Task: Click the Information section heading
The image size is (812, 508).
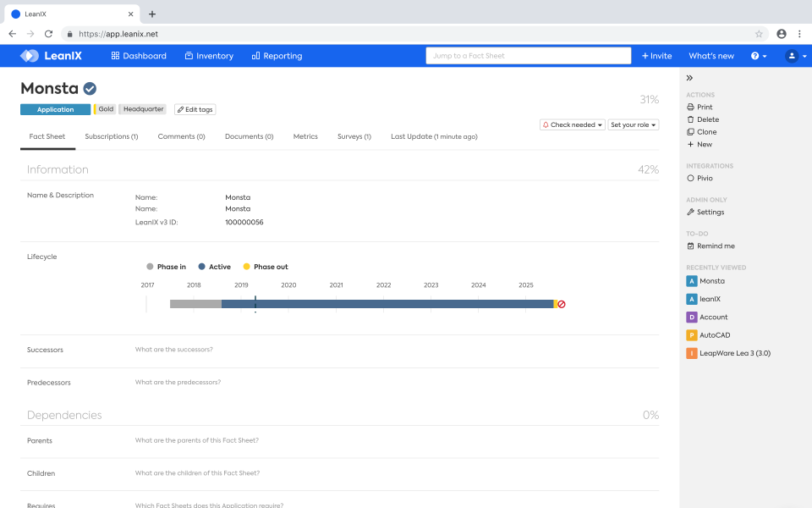Action: pyautogui.click(x=58, y=169)
